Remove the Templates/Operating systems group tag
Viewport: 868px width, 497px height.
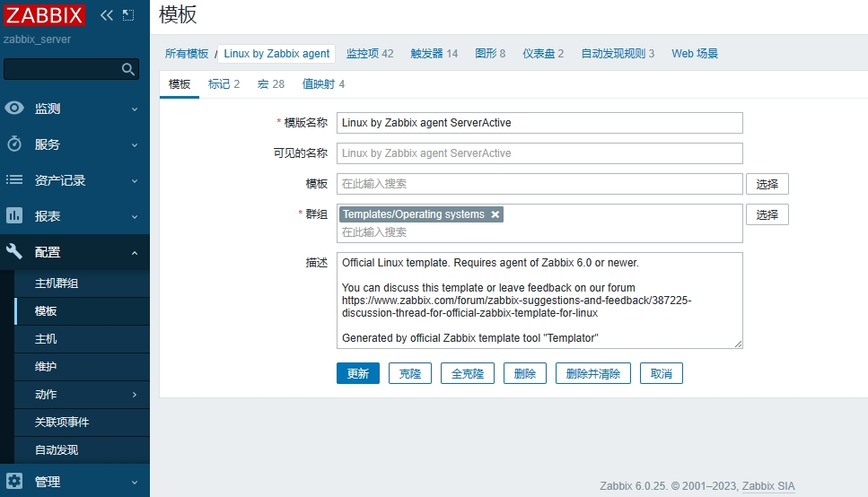[x=495, y=214]
